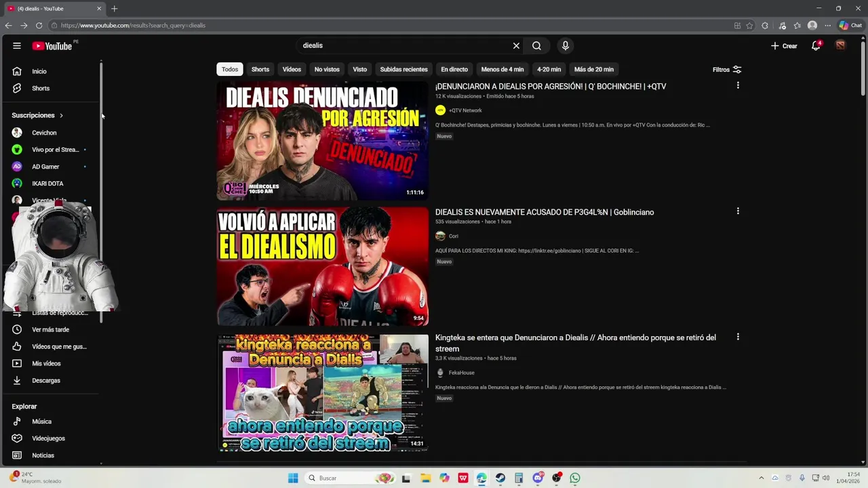Go to the YouTube home logo
868x488 pixels.
tap(52, 45)
